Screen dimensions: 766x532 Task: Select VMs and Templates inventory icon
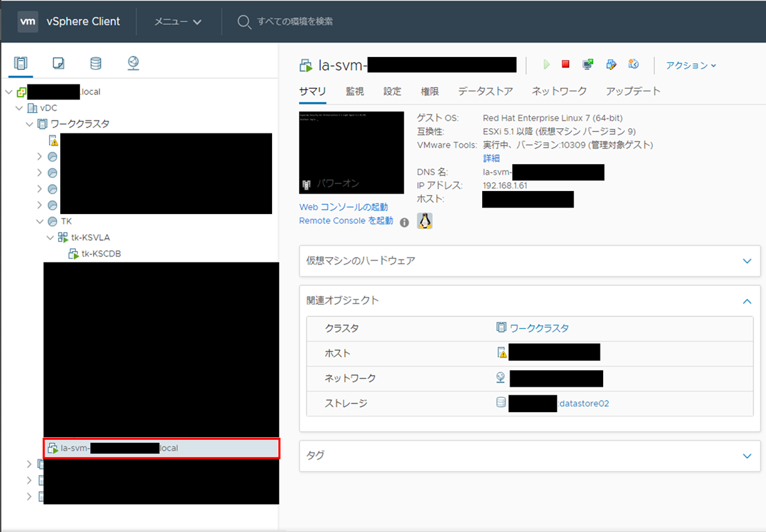(x=58, y=63)
